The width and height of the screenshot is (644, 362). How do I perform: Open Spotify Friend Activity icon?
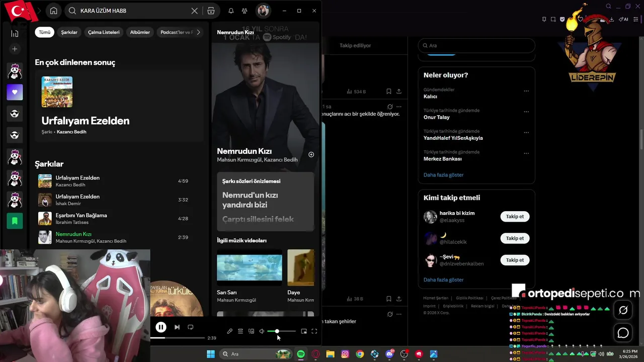point(245,11)
